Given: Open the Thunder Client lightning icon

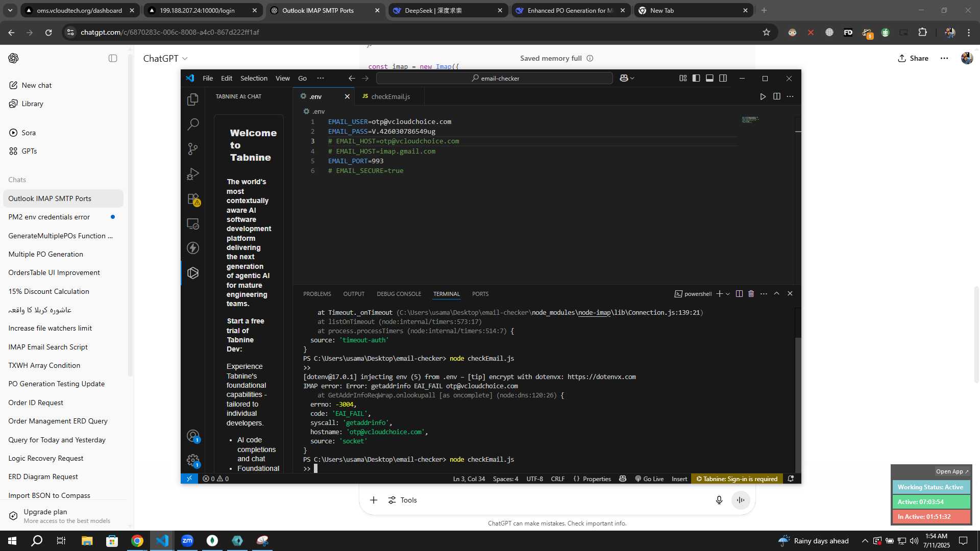Looking at the screenshot, I should click(x=193, y=248).
